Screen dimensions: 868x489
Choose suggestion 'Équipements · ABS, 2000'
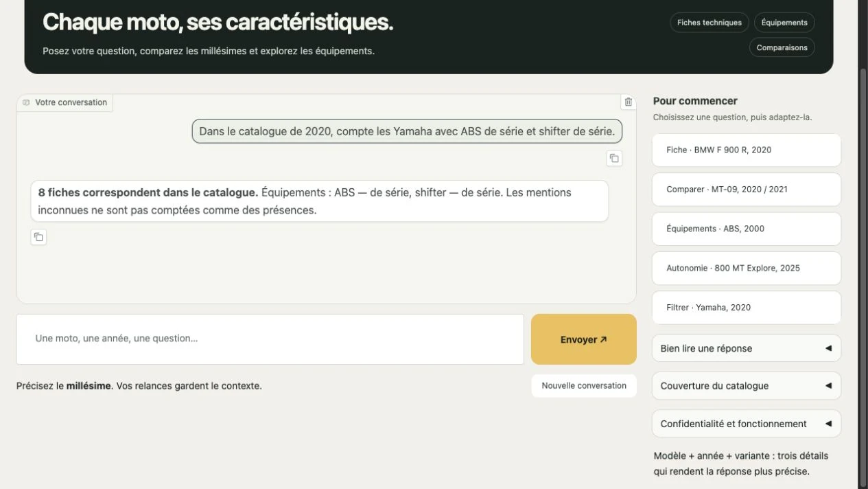pos(746,229)
